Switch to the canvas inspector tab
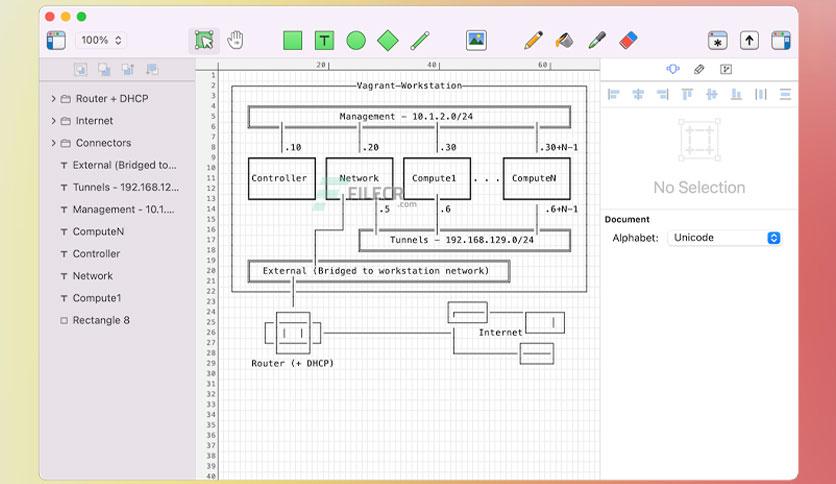Screen dimensions: 836x484 point(726,69)
